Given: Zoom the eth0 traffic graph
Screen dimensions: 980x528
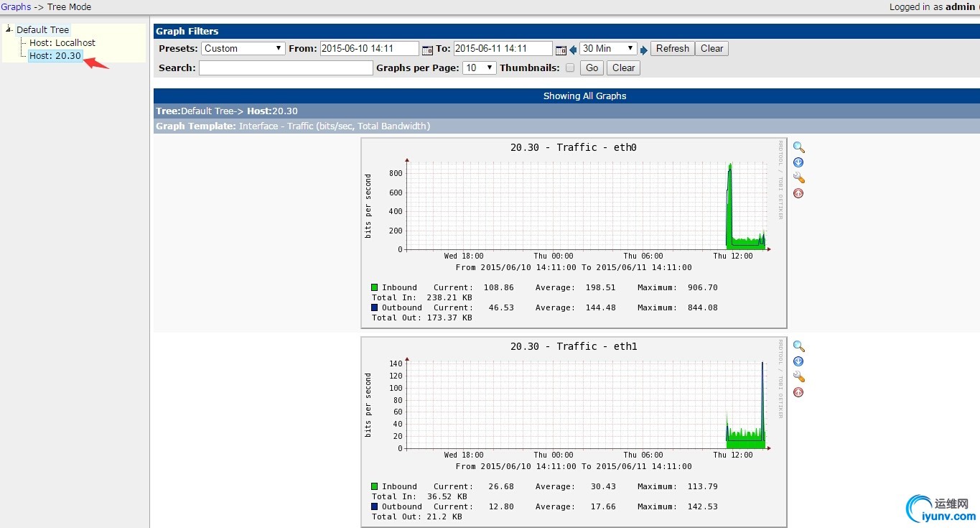Looking at the screenshot, I should [x=798, y=147].
